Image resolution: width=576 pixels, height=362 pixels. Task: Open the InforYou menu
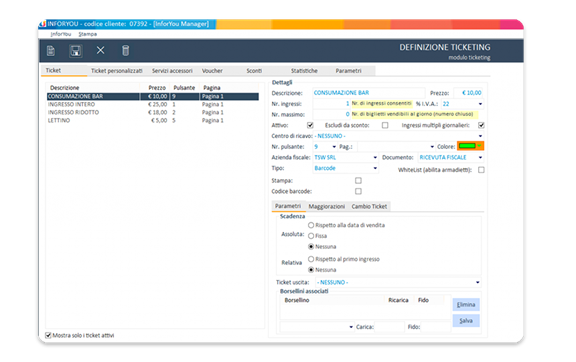point(61,34)
